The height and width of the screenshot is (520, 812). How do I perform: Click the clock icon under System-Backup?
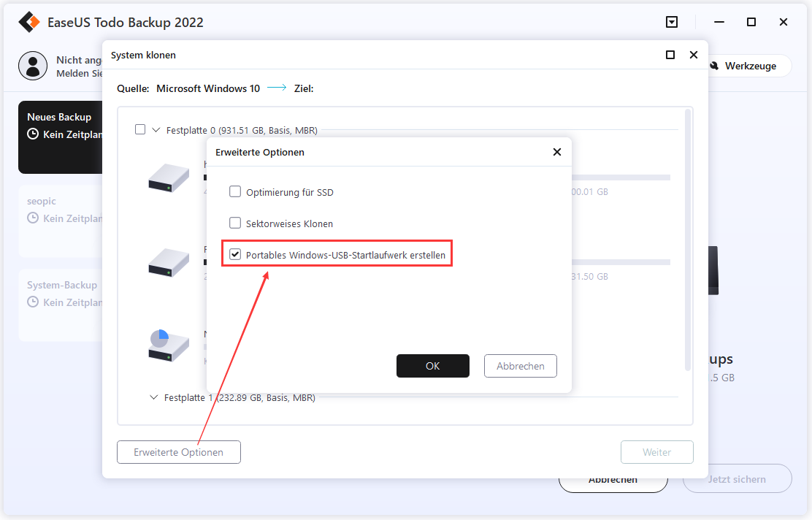33,302
